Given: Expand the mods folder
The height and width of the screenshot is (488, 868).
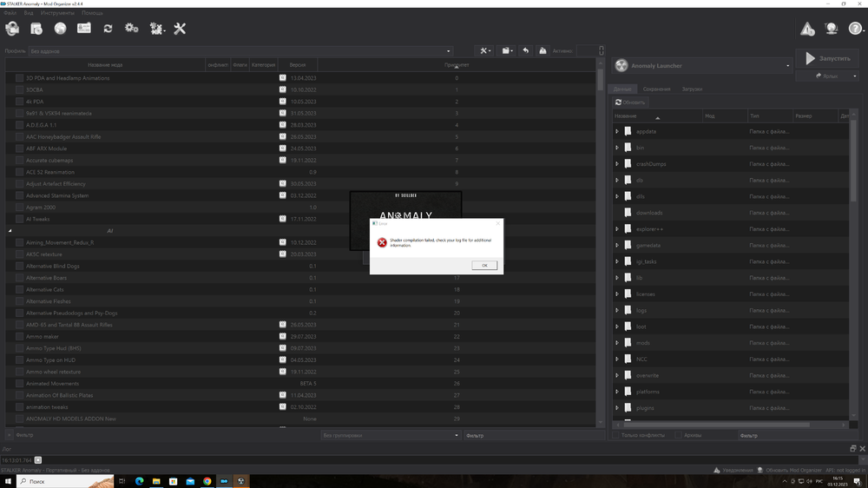Looking at the screenshot, I should coord(617,343).
